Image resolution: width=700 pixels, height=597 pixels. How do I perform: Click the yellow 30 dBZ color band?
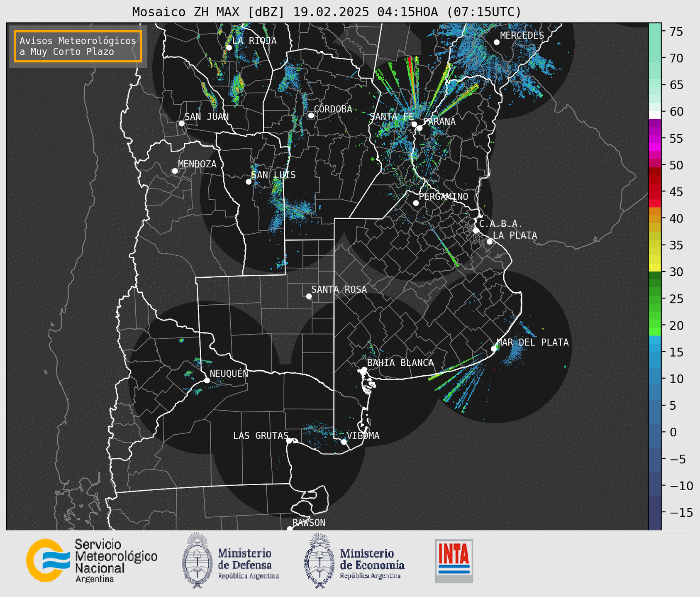(x=655, y=268)
